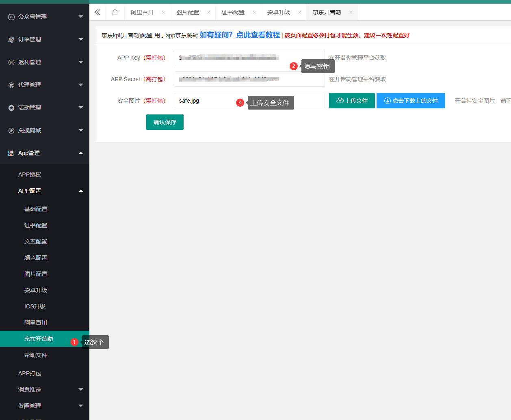Close the 图片配置 tab
The height and width of the screenshot is (420, 511).
(x=209, y=12)
